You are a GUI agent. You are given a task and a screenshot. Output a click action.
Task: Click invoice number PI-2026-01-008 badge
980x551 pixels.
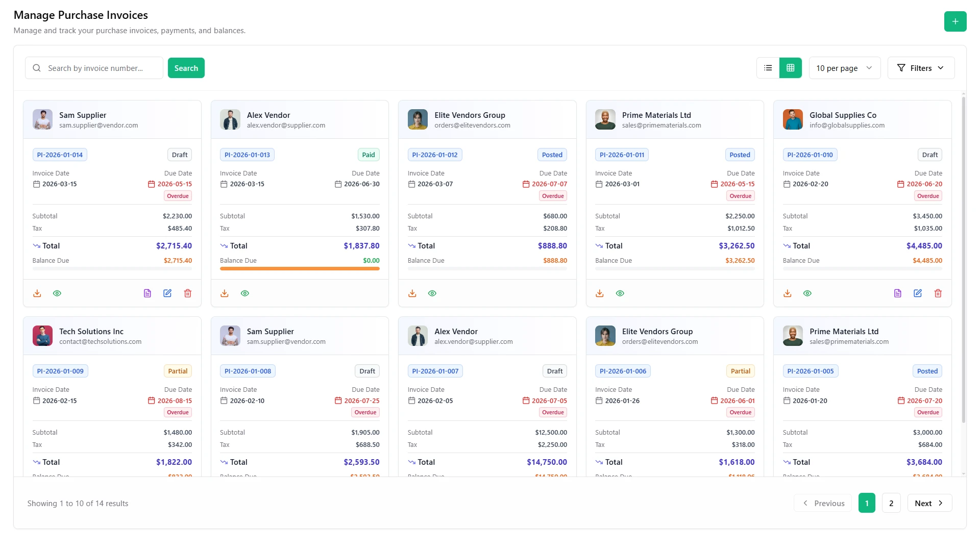[248, 371]
